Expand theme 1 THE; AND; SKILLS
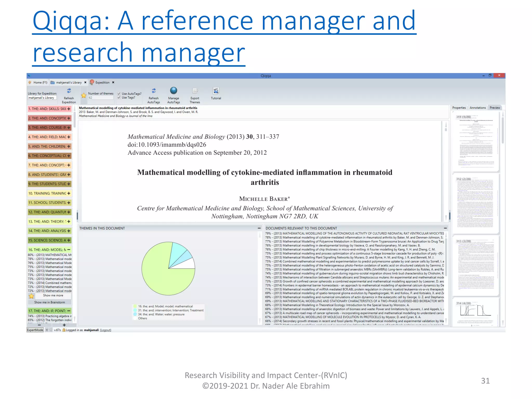532x399 pixels. click(x=69, y=109)
